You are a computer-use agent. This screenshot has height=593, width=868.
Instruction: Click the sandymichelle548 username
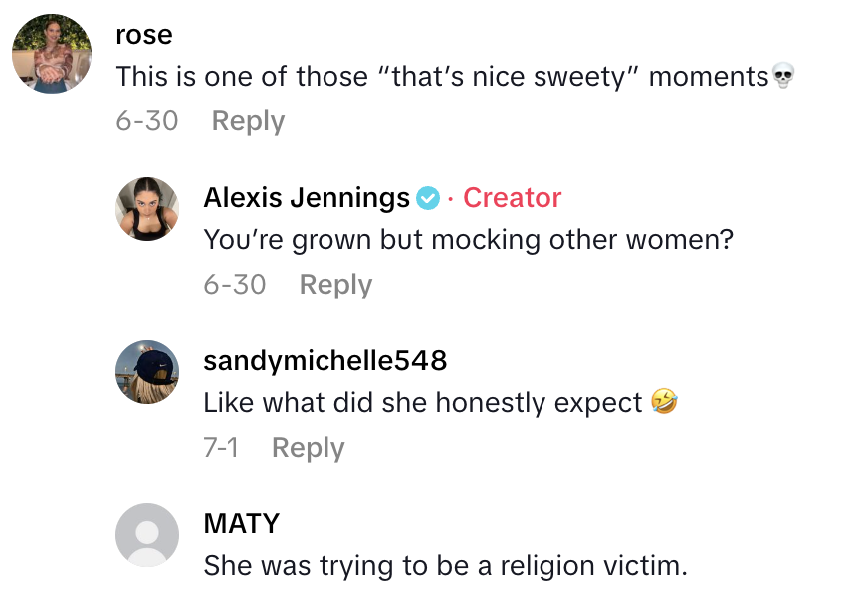pos(325,361)
